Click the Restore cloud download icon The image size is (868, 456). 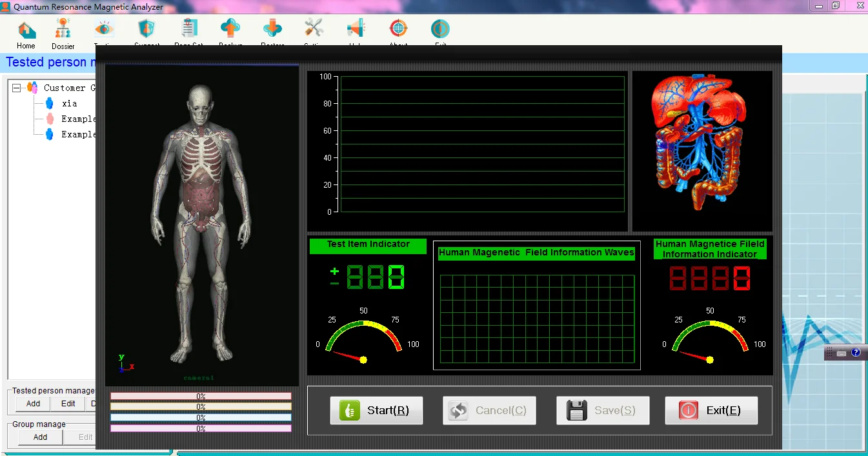272,29
